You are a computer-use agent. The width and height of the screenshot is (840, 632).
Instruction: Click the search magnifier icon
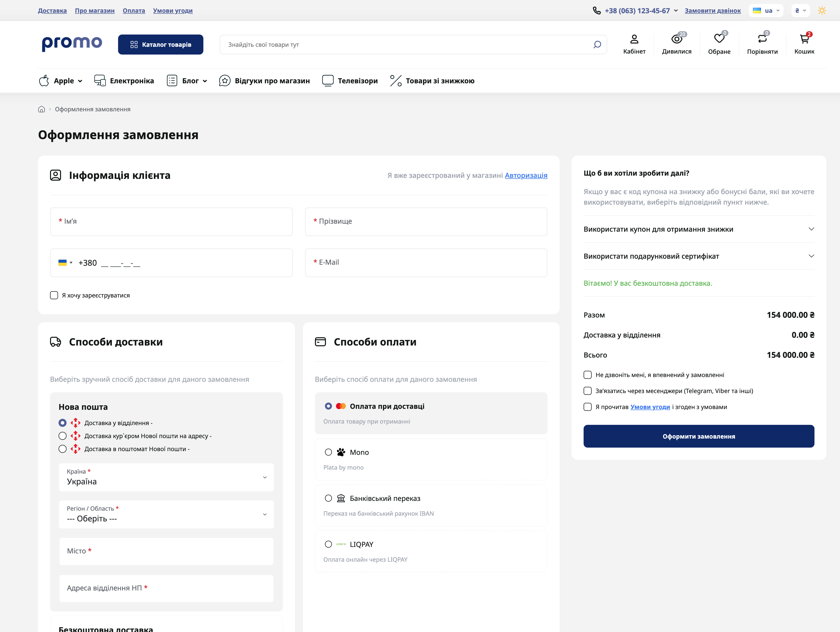pos(597,45)
